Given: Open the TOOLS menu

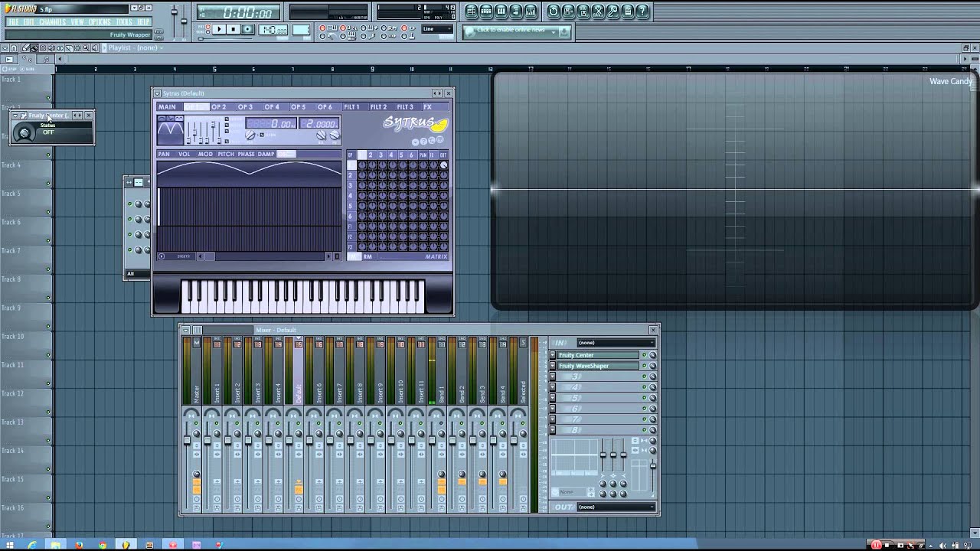Looking at the screenshot, I should [x=123, y=21].
